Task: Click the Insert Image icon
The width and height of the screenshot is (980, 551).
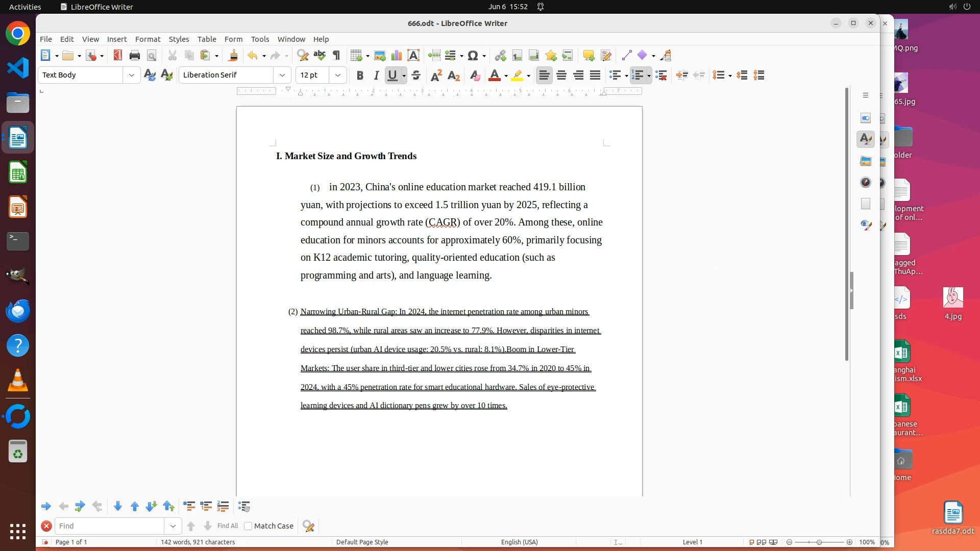Action: pos(380,56)
